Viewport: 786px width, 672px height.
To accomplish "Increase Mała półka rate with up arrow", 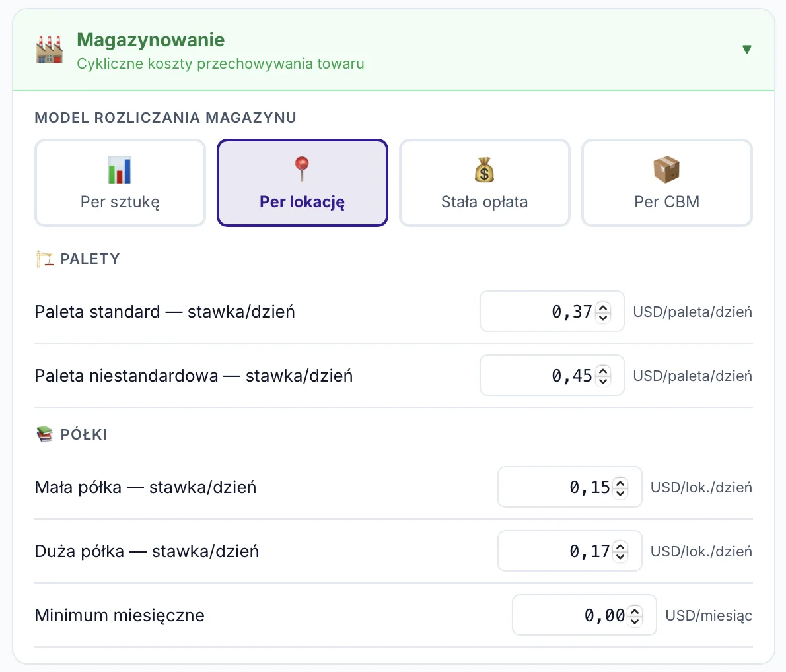I will coord(621,483).
